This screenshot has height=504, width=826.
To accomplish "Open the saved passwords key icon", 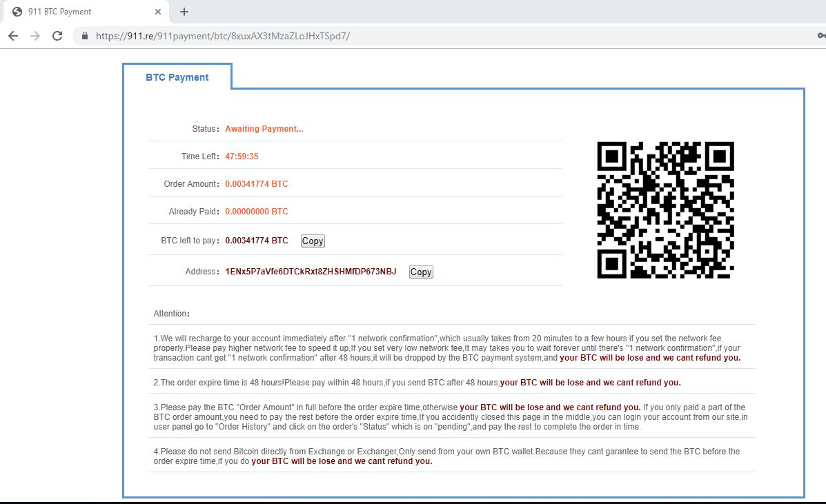I will coord(820,36).
